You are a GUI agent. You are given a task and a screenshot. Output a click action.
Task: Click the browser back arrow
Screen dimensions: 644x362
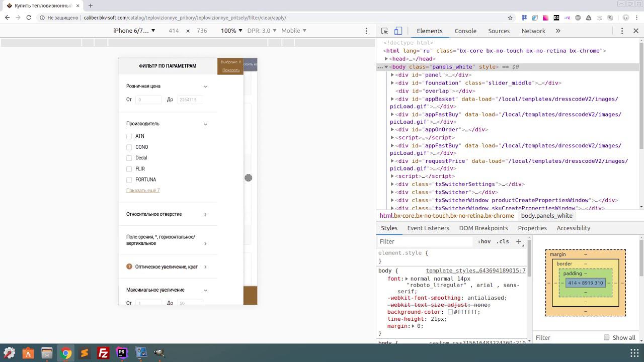click(7, 18)
